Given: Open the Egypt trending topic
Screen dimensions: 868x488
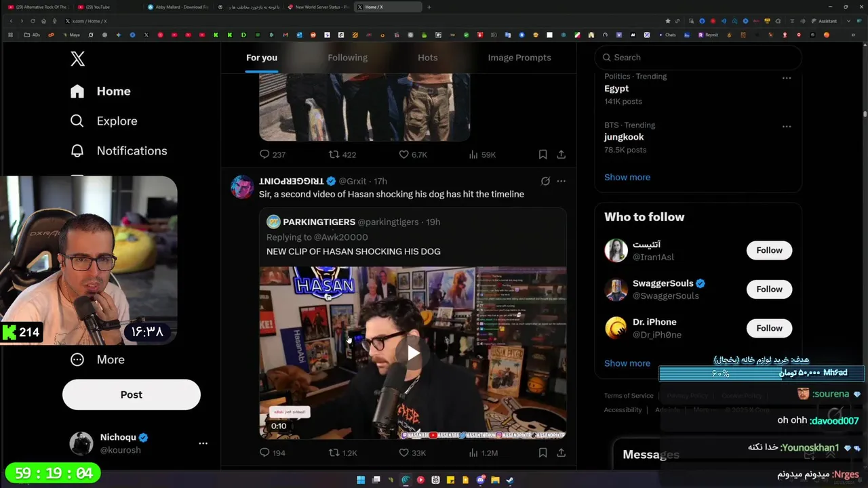Looking at the screenshot, I should click(x=616, y=89).
